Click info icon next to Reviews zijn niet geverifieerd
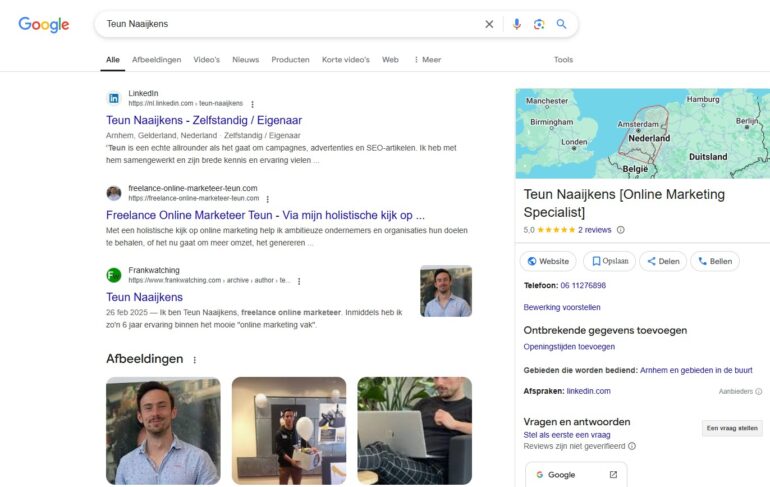The width and height of the screenshot is (770, 487). point(632,446)
